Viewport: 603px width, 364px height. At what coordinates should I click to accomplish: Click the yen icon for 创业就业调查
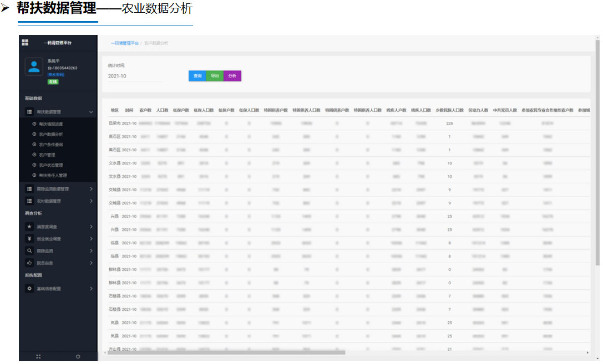click(x=29, y=239)
